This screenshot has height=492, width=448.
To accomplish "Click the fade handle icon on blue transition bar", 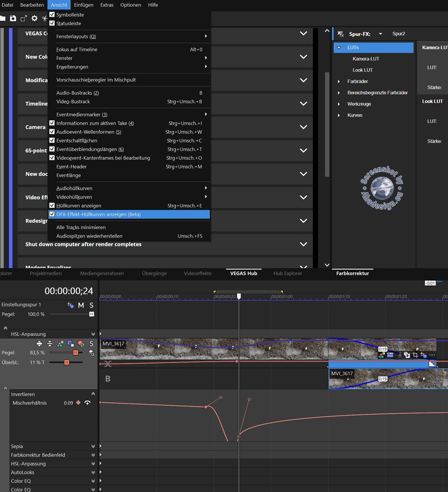I will click(432, 364).
